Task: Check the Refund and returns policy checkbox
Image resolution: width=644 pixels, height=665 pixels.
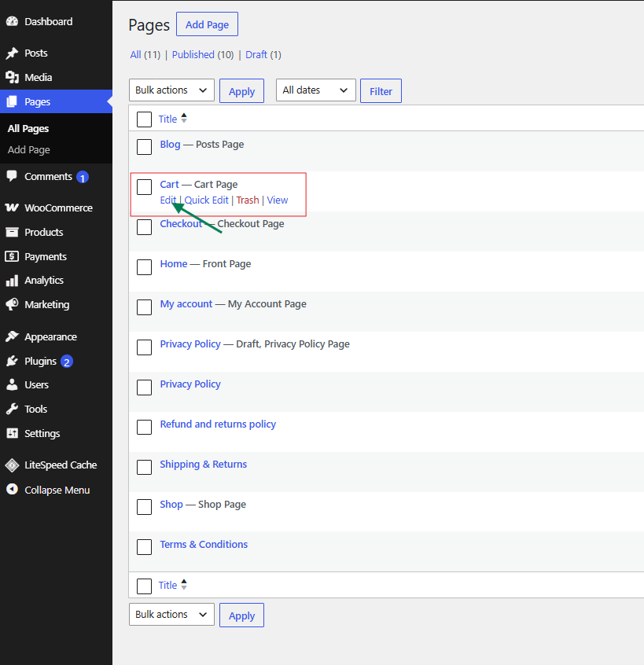Action: tap(144, 427)
